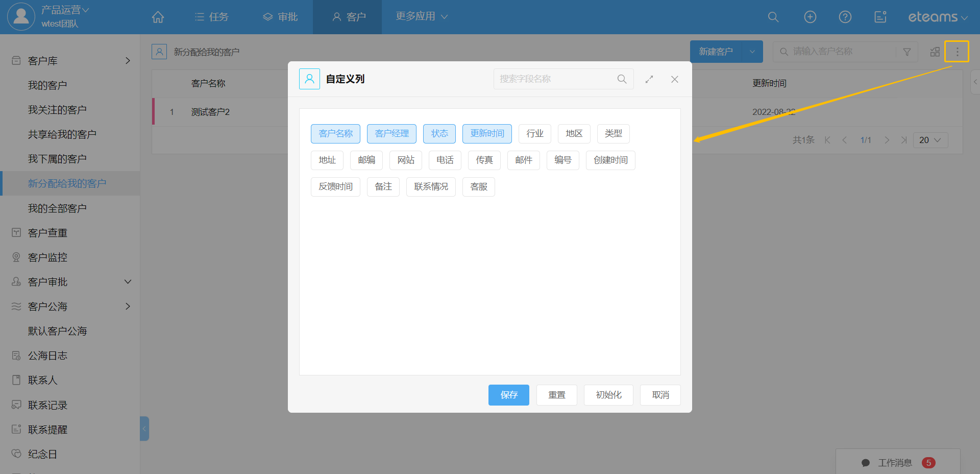
Task: Click the 初始化 button
Action: (608, 395)
